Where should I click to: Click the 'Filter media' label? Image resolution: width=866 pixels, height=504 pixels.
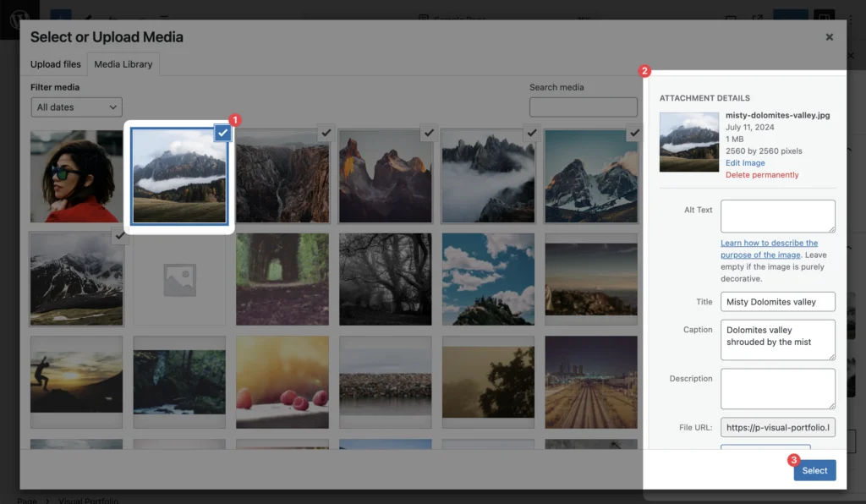[x=55, y=87]
